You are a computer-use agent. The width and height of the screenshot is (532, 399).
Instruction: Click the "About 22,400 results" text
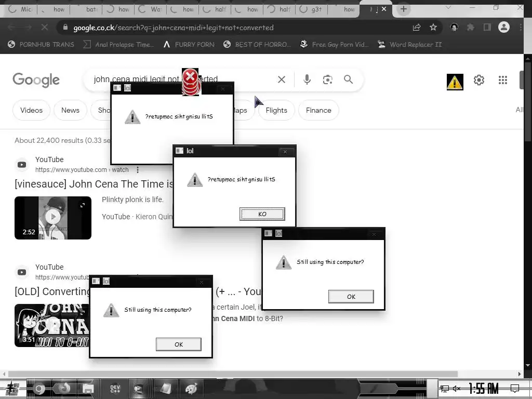(x=48, y=140)
